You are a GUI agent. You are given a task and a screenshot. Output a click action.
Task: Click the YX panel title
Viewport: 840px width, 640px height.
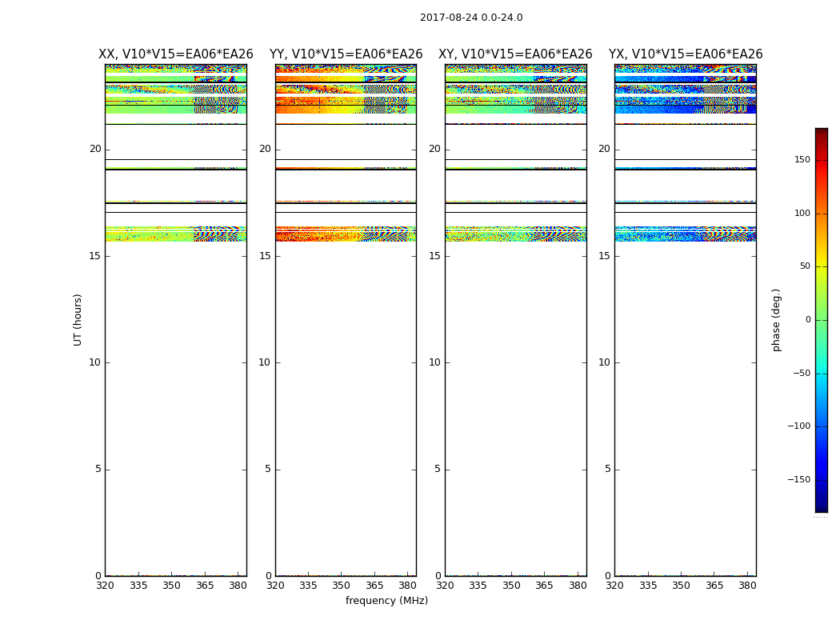click(685, 54)
